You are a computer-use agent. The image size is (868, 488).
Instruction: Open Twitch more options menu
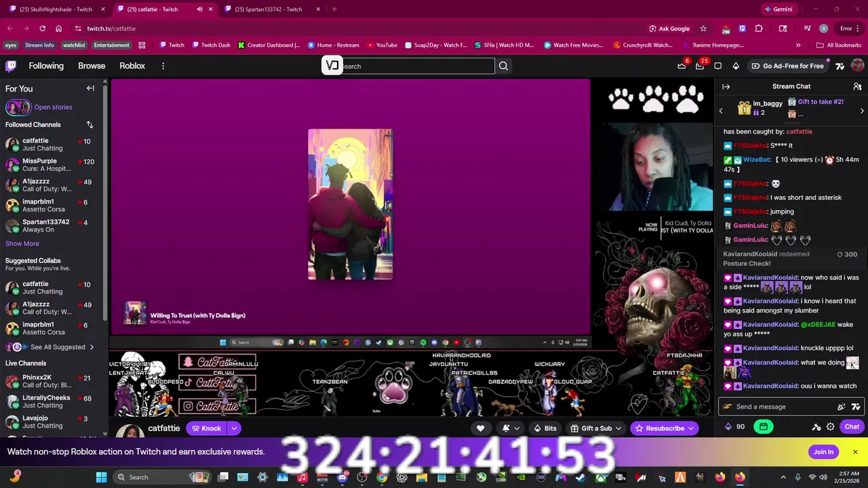pos(163,66)
